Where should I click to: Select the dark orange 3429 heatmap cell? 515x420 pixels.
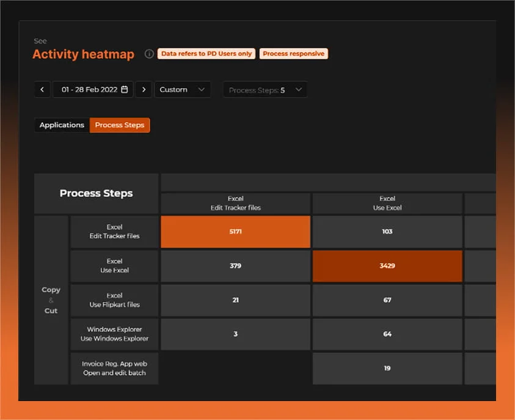point(387,266)
